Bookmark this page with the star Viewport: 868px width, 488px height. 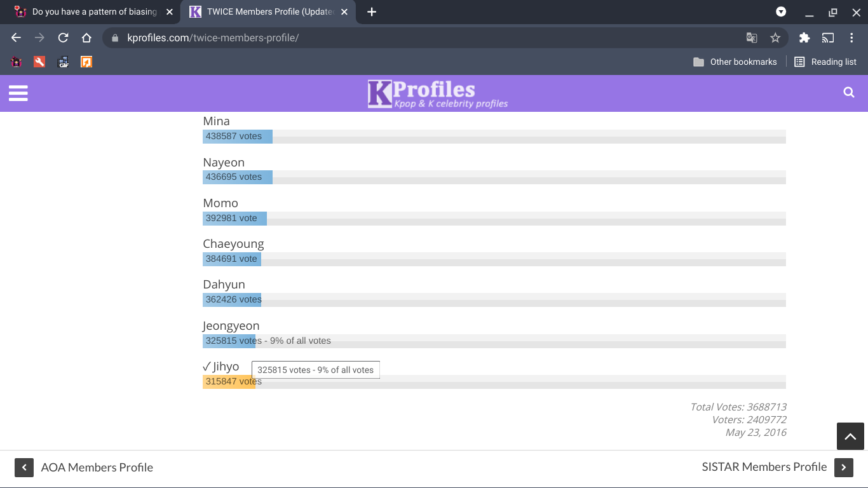pyautogui.click(x=775, y=37)
